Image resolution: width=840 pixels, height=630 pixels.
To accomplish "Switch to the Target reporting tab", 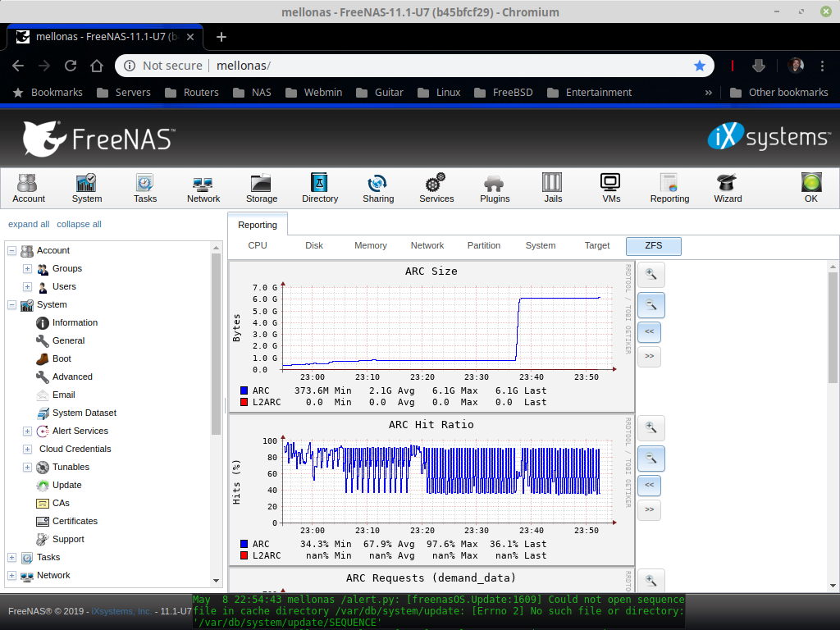I will click(x=597, y=245).
